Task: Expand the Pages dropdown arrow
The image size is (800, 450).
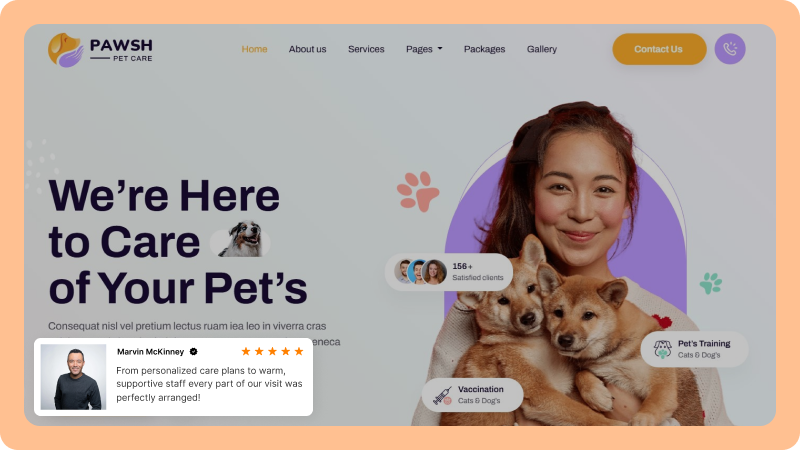Action: tap(440, 49)
